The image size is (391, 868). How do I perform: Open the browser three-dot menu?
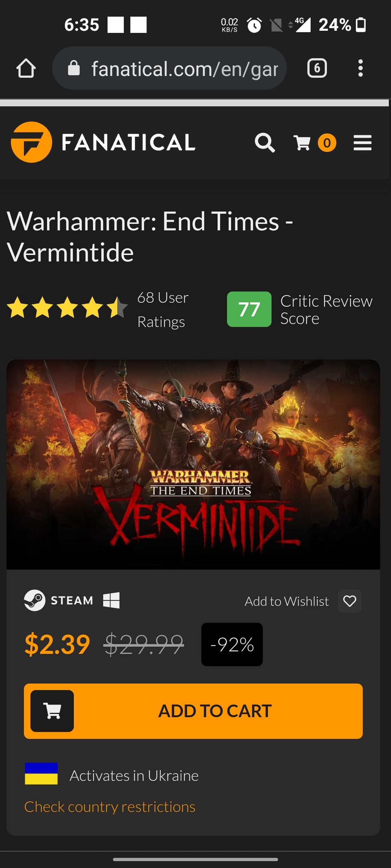pos(360,68)
